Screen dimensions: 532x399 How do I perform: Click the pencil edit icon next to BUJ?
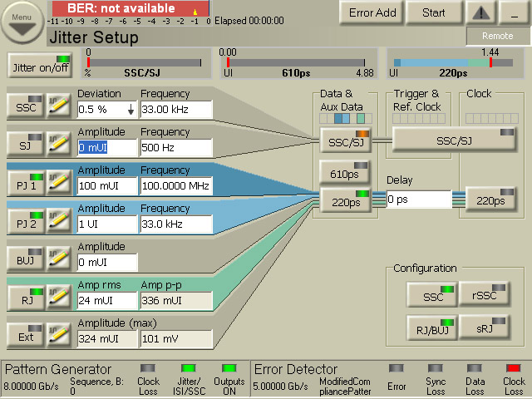[x=58, y=259]
